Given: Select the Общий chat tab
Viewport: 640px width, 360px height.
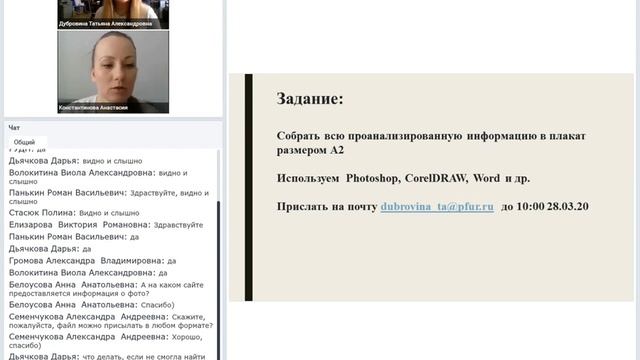Looking at the screenshot, I should tap(24, 142).
